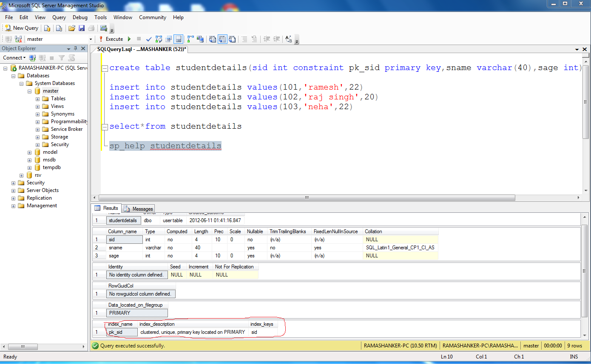Open the Query menu
The height and width of the screenshot is (364, 591).
coord(59,17)
